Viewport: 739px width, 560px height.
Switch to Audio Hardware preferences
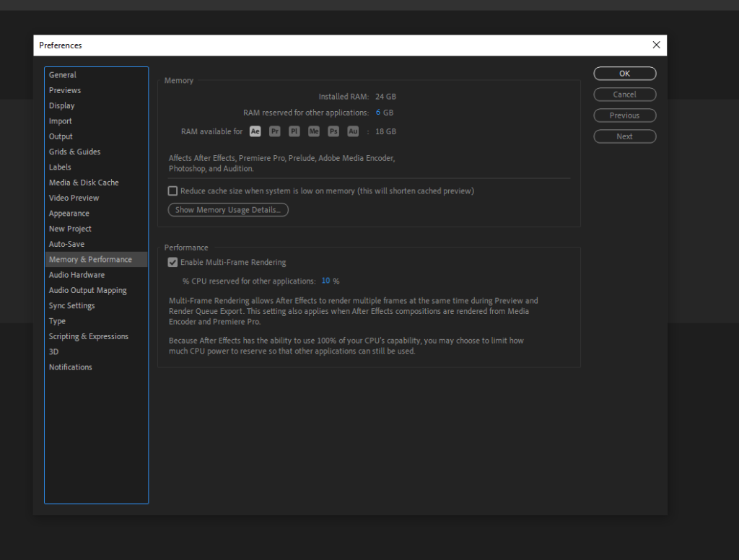[x=76, y=275]
